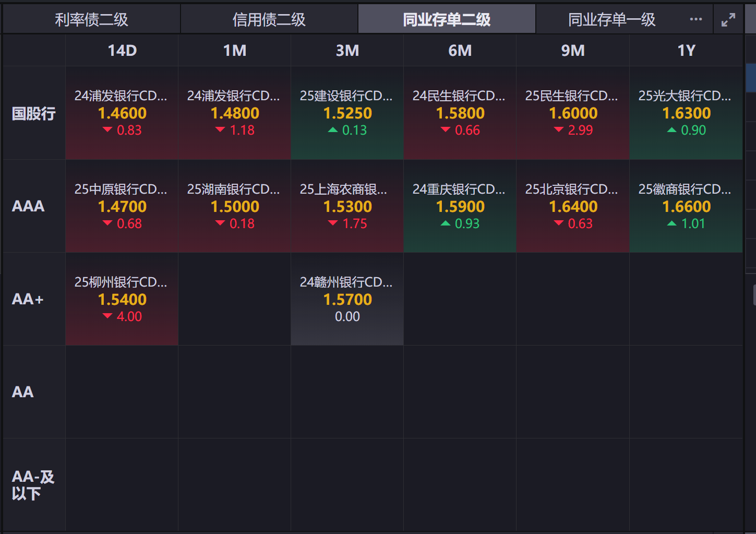Click the up arrow beside 0.93
The image size is (756, 534).
(446, 223)
